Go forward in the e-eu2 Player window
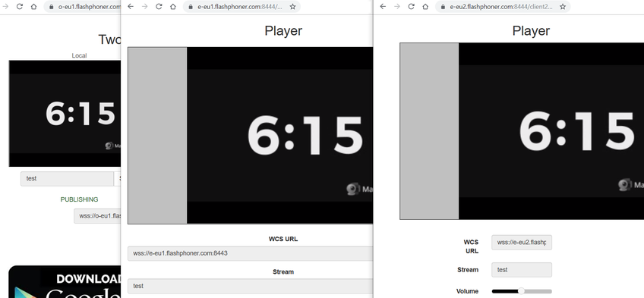Viewport: 644px width, 298px height. pos(396,7)
